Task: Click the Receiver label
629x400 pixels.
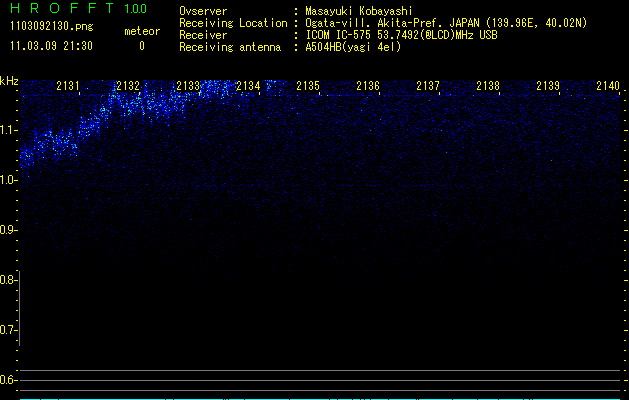Action: pos(203,35)
